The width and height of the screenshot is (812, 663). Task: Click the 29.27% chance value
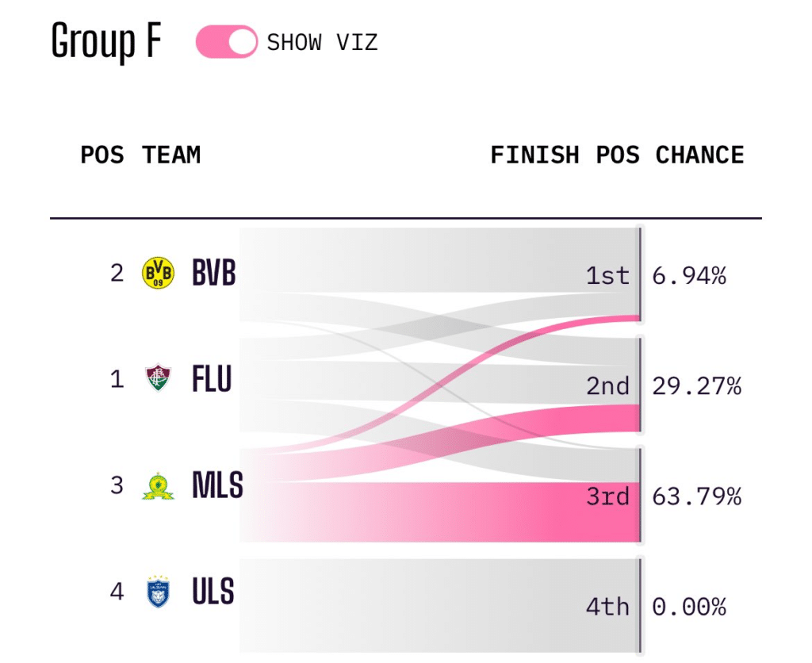696,386
